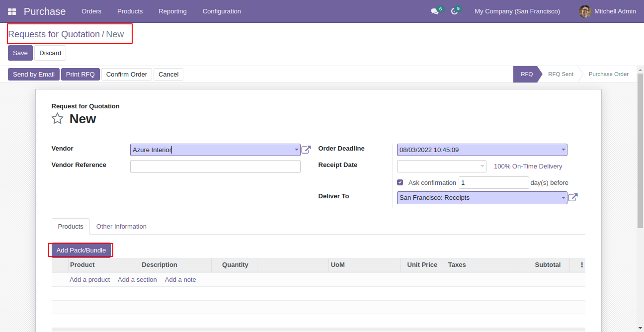Select the Purchase Order status stage
The image size is (644, 332).
(608, 75)
